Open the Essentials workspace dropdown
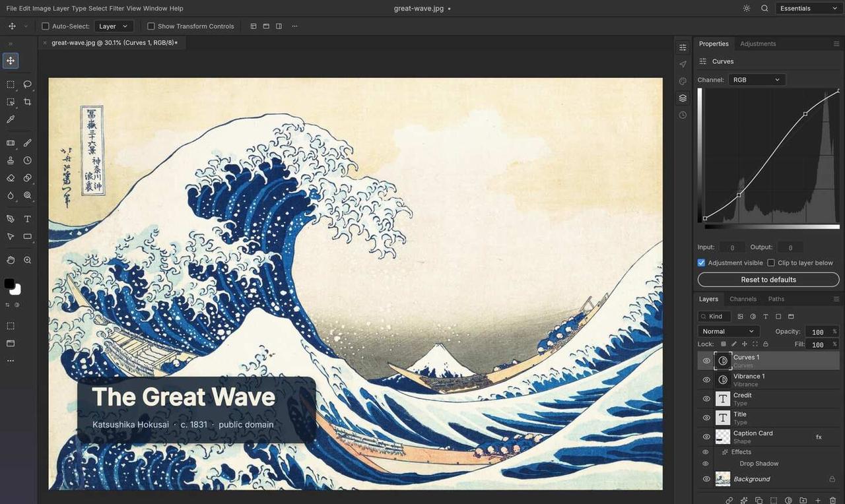 pyautogui.click(x=808, y=9)
